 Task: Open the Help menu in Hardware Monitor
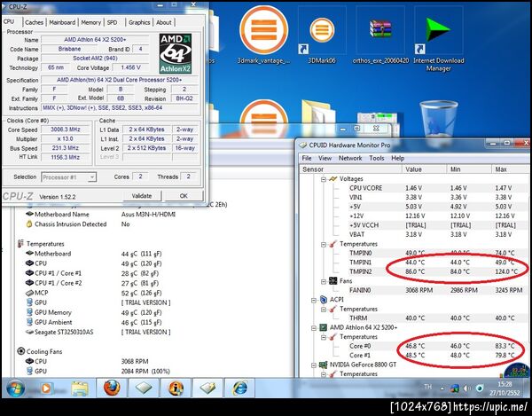397,158
